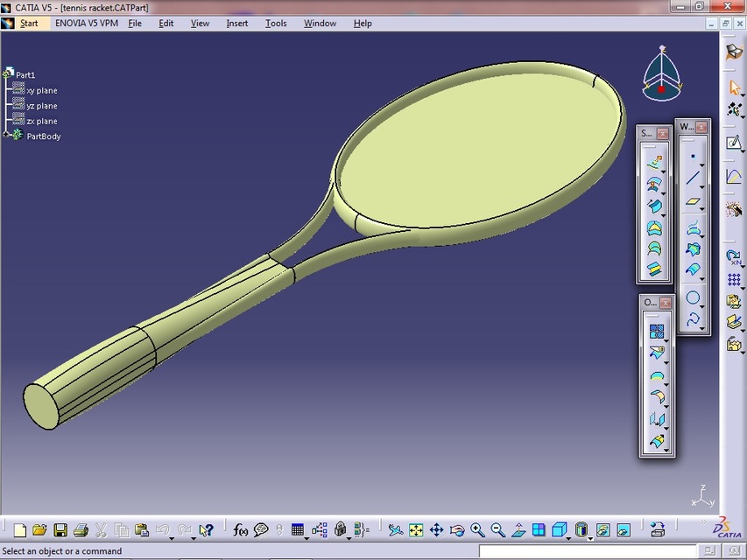Toggle Fly Mode navigation
The width and height of the screenshot is (747, 560).
395,528
